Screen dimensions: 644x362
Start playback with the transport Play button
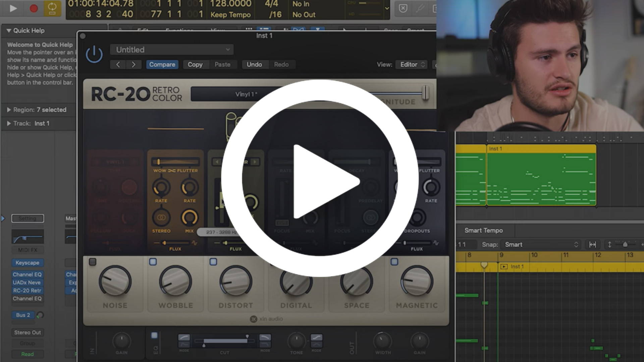13,8
